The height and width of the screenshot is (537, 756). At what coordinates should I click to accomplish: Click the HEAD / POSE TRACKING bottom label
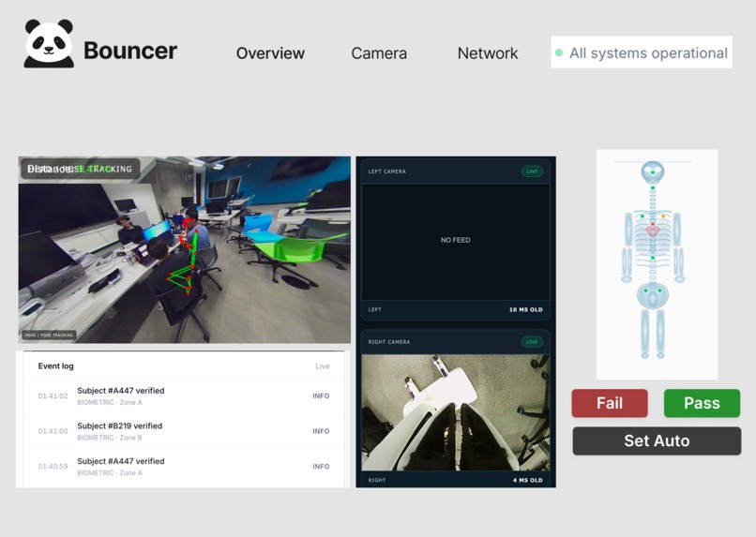point(49,335)
